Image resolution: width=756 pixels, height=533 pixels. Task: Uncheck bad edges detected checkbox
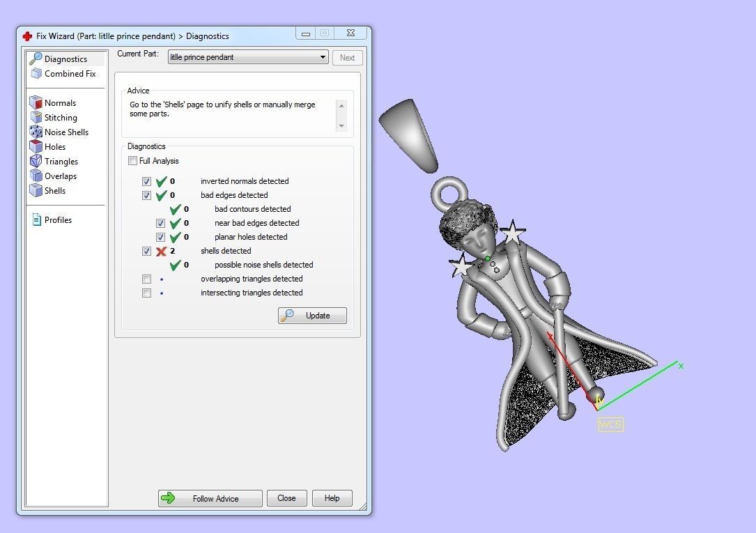pos(146,196)
